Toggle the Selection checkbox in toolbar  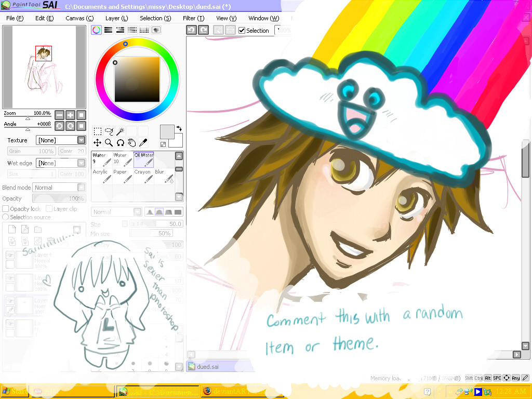(242, 31)
